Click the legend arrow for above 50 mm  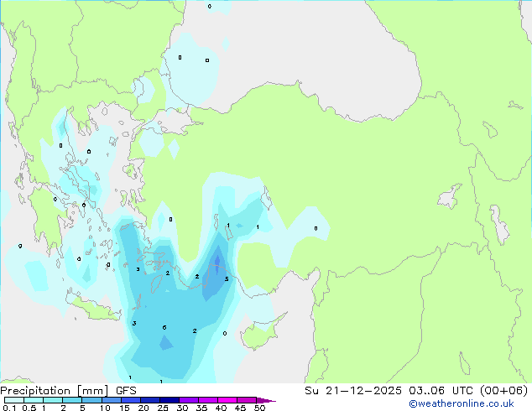pyautogui.click(x=266, y=400)
